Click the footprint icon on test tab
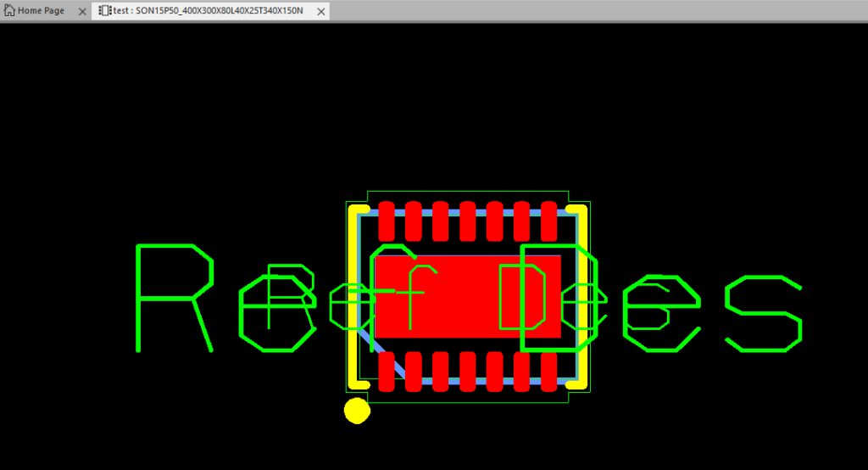 click(104, 11)
